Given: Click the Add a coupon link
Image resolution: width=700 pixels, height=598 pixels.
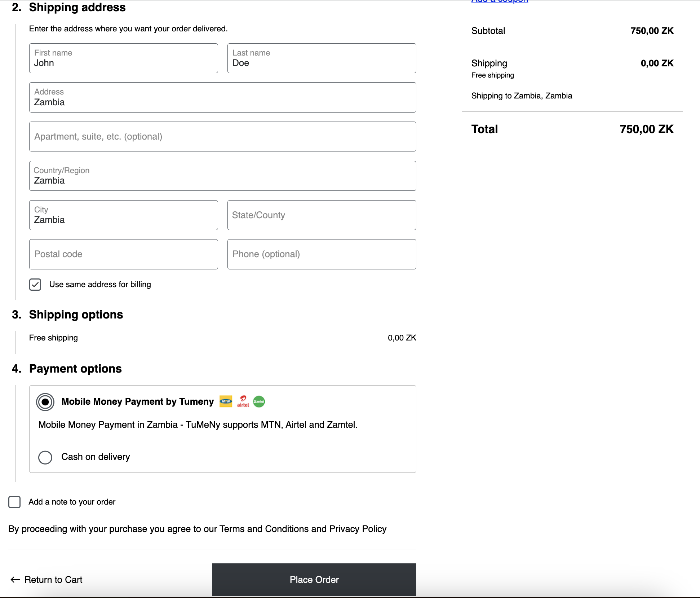Looking at the screenshot, I should click(x=500, y=1).
